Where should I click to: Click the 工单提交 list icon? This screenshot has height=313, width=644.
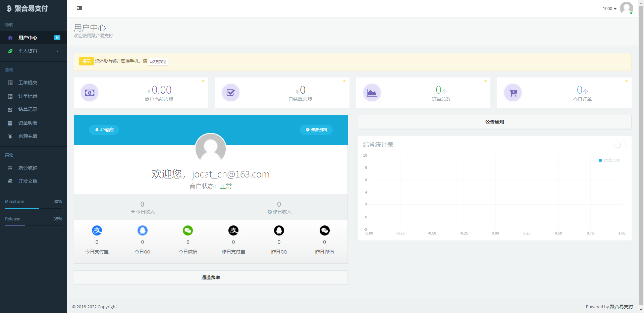10,83
